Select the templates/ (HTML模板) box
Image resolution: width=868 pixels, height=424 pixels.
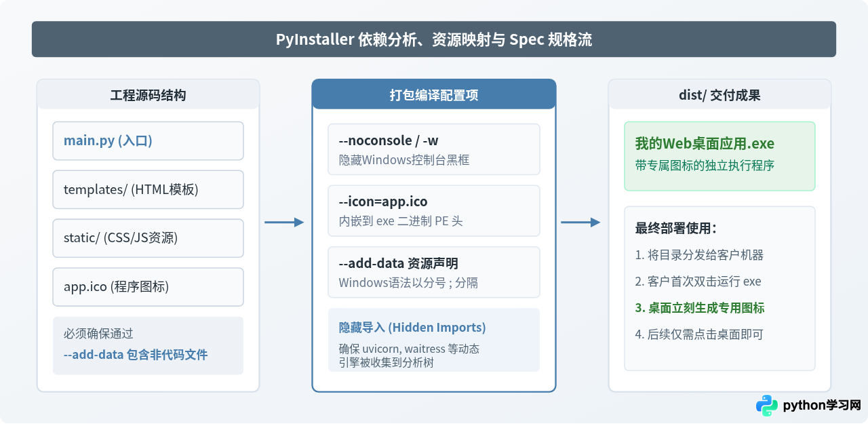tap(148, 189)
